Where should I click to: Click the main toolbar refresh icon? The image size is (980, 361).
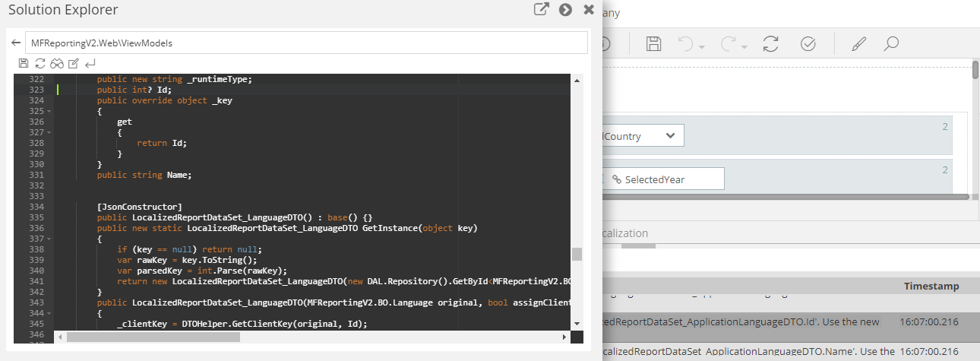tap(770, 44)
